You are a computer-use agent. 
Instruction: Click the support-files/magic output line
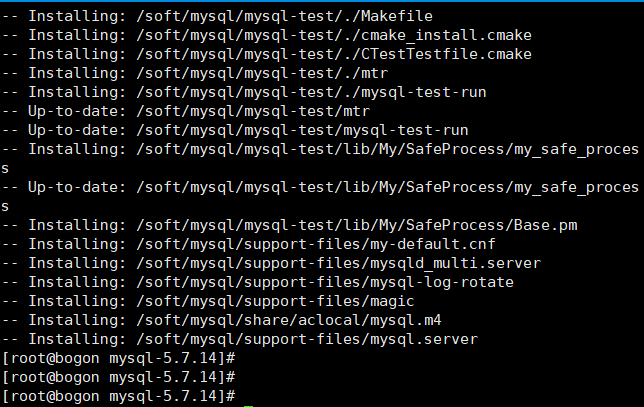(208, 301)
